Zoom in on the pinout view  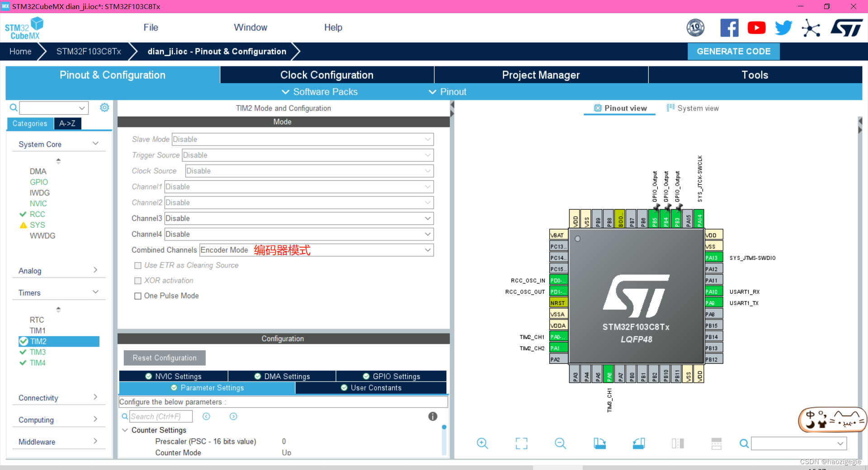(x=482, y=443)
